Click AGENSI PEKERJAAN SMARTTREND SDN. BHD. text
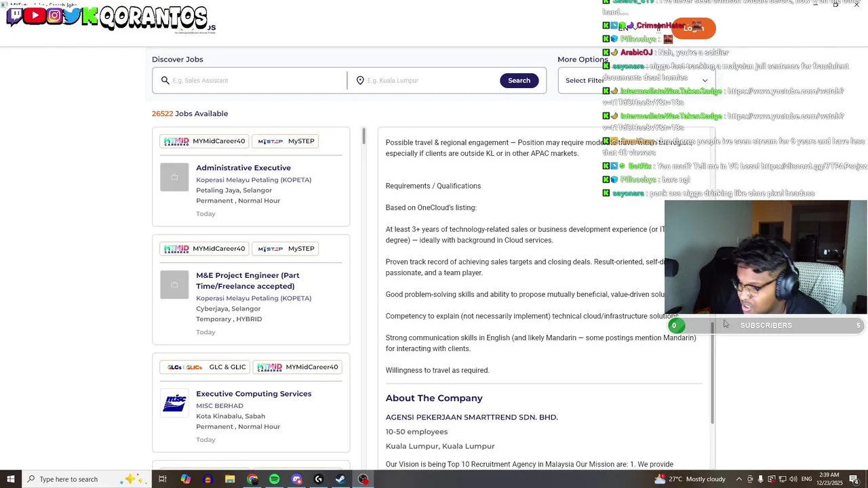The height and width of the screenshot is (488, 868). coord(471,418)
